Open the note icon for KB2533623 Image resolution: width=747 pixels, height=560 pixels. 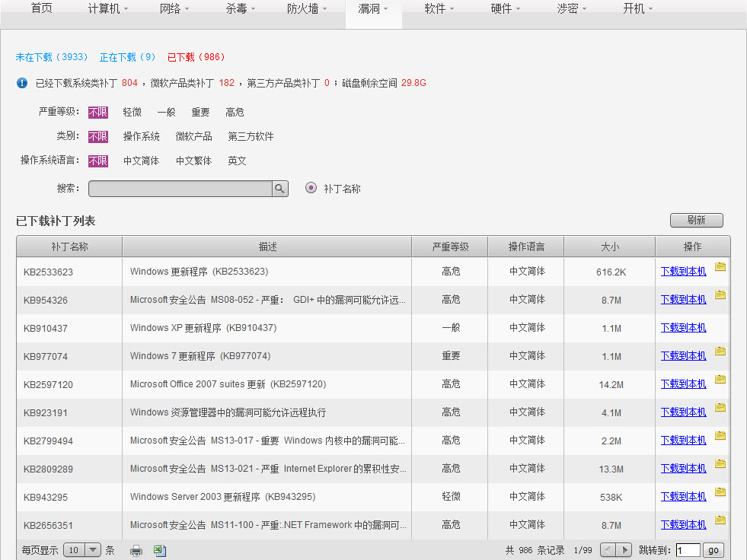pyautogui.click(x=720, y=267)
